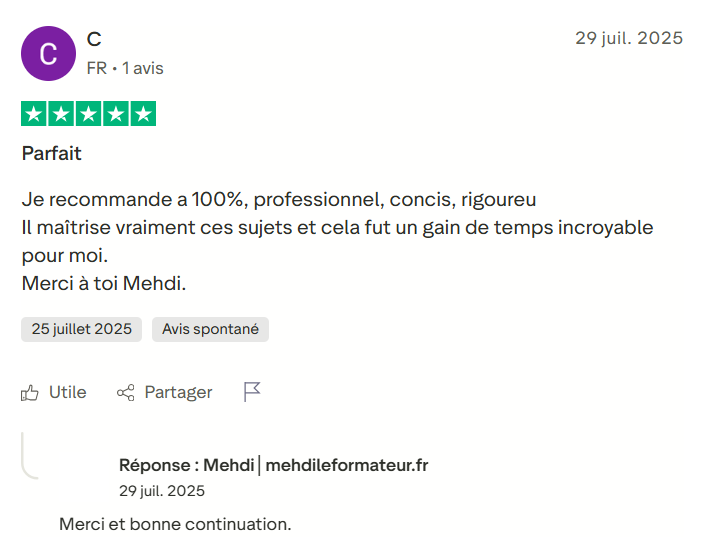701x538 pixels.
Task: Open the "Parfait" review title
Action: [x=52, y=154]
